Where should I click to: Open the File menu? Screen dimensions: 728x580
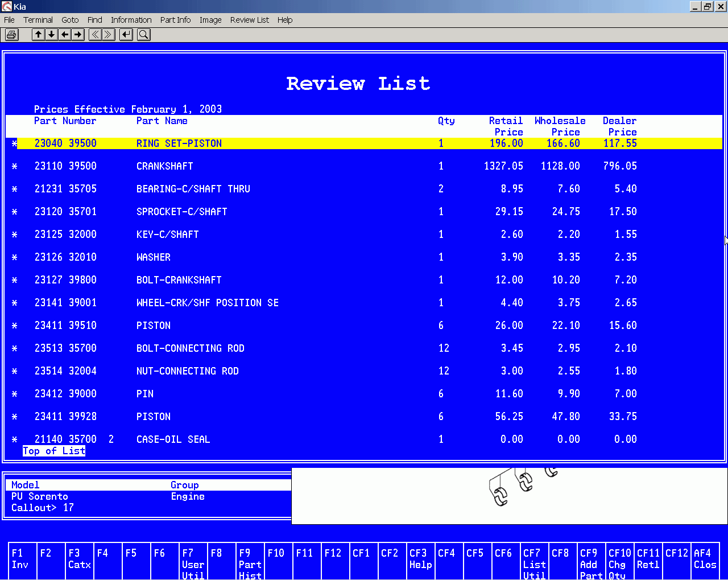coord(9,20)
